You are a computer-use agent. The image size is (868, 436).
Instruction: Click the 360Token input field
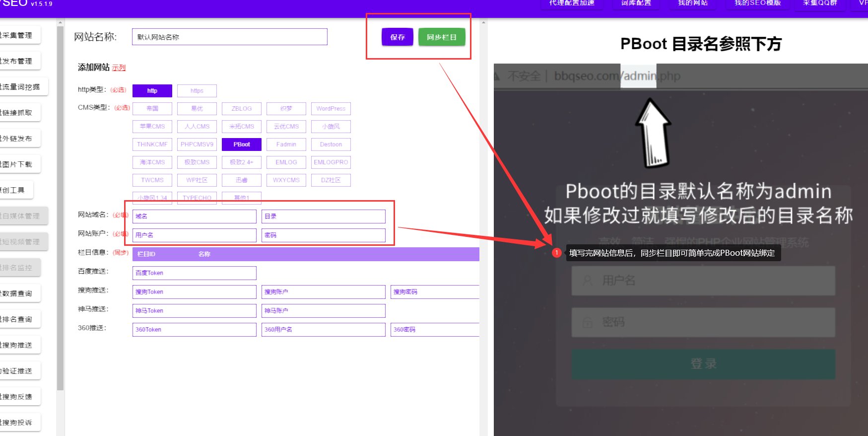195,330
